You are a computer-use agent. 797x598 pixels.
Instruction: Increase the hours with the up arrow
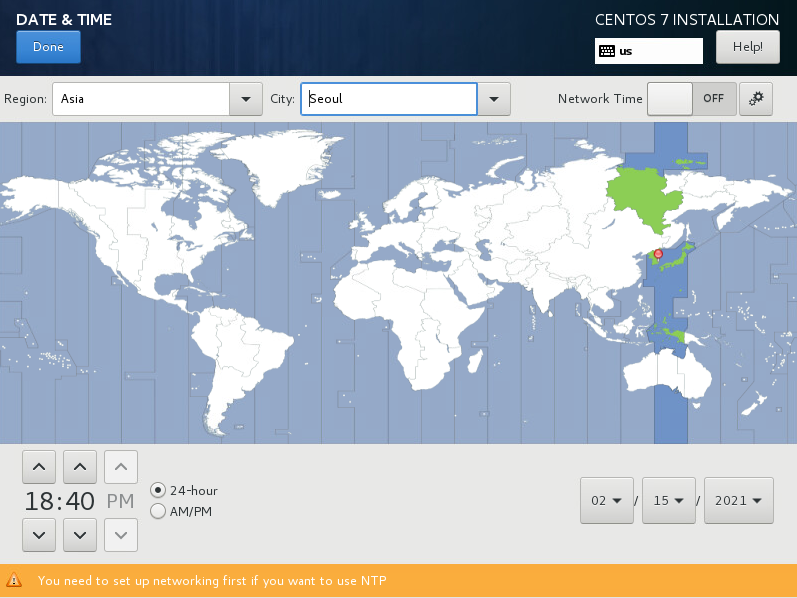pyautogui.click(x=39, y=467)
